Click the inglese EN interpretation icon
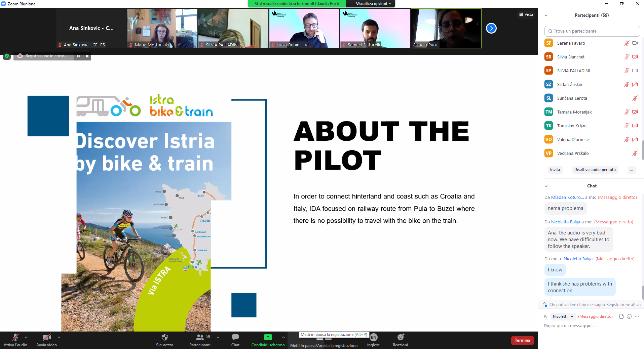Screen dimensions: 644x349 click(373, 337)
